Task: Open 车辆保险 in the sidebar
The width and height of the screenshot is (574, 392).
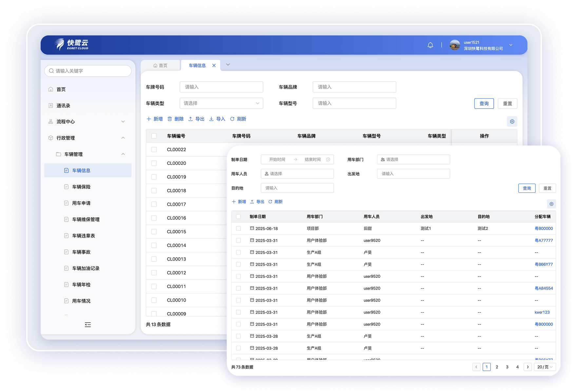Action: (81, 187)
